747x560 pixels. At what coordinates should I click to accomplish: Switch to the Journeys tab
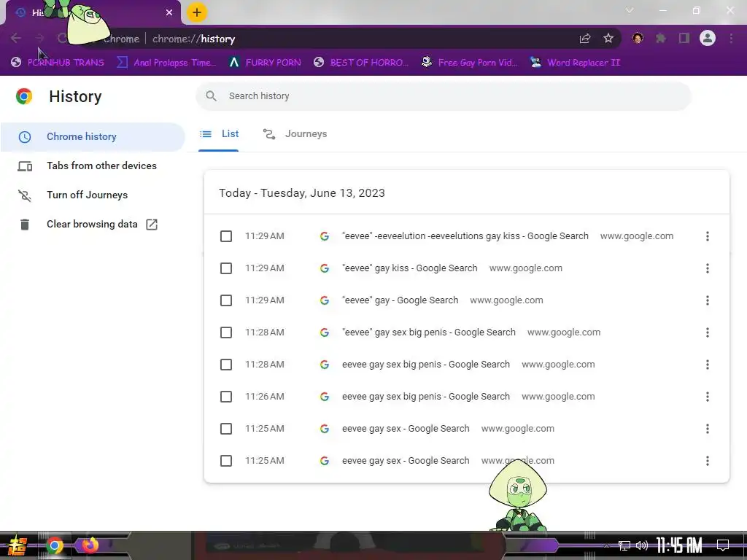click(x=295, y=134)
